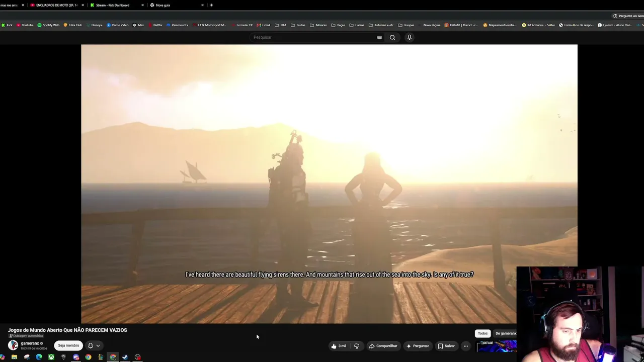Open the Kit Antiacne - Sallve bookmark
The width and height of the screenshot is (644, 362).
tap(538, 25)
